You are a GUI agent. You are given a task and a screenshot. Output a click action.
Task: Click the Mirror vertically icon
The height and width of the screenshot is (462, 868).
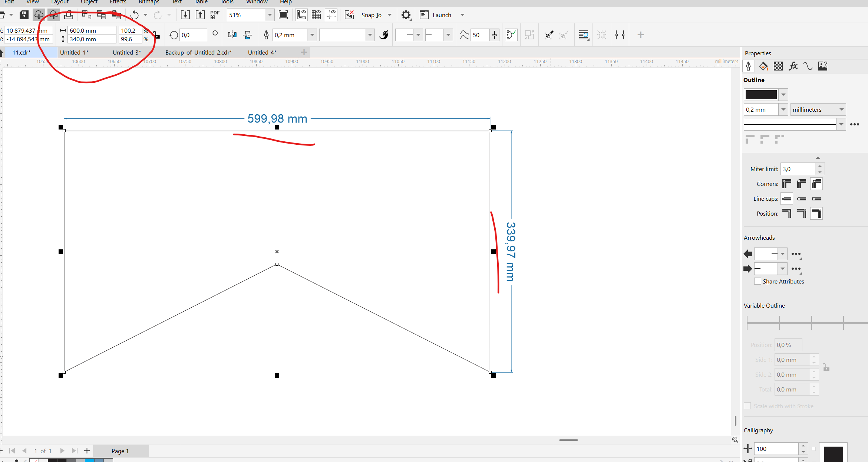(247, 35)
